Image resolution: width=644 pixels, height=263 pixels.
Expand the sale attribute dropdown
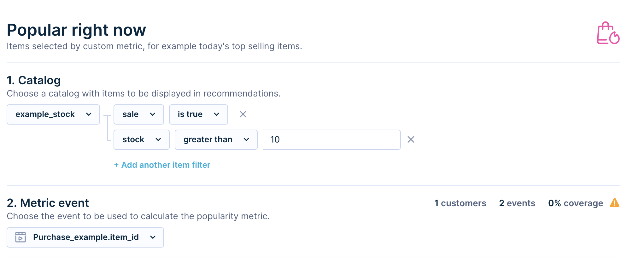pos(138,114)
